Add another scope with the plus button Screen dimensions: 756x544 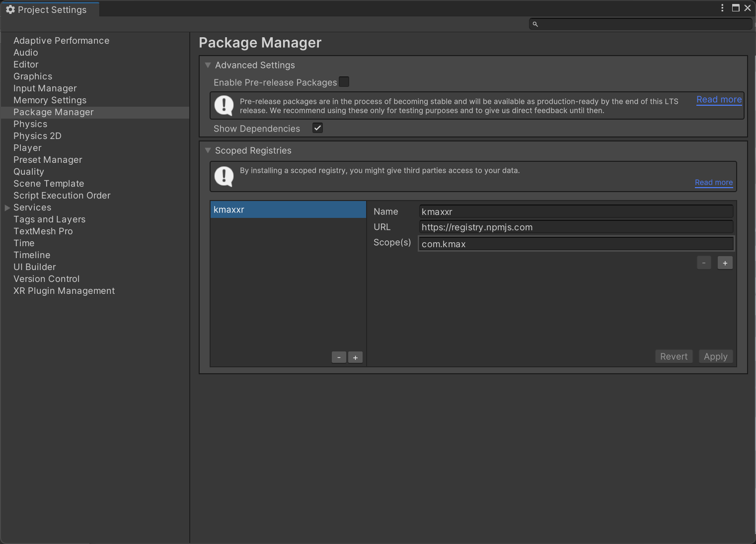[x=725, y=263]
